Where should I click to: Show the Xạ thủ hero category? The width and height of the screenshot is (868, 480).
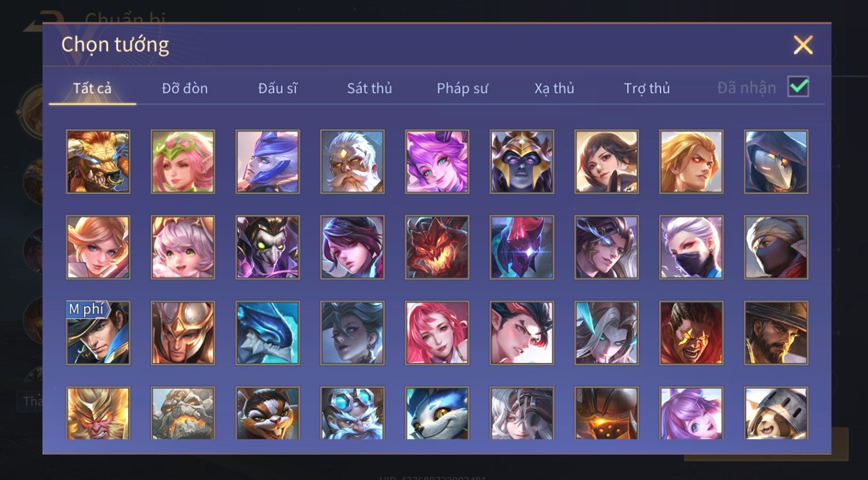pyautogui.click(x=554, y=88)
